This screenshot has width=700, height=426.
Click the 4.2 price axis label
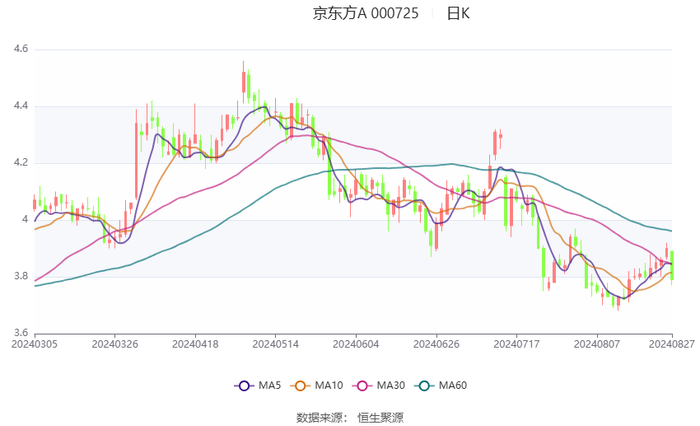tap(21, 163)
